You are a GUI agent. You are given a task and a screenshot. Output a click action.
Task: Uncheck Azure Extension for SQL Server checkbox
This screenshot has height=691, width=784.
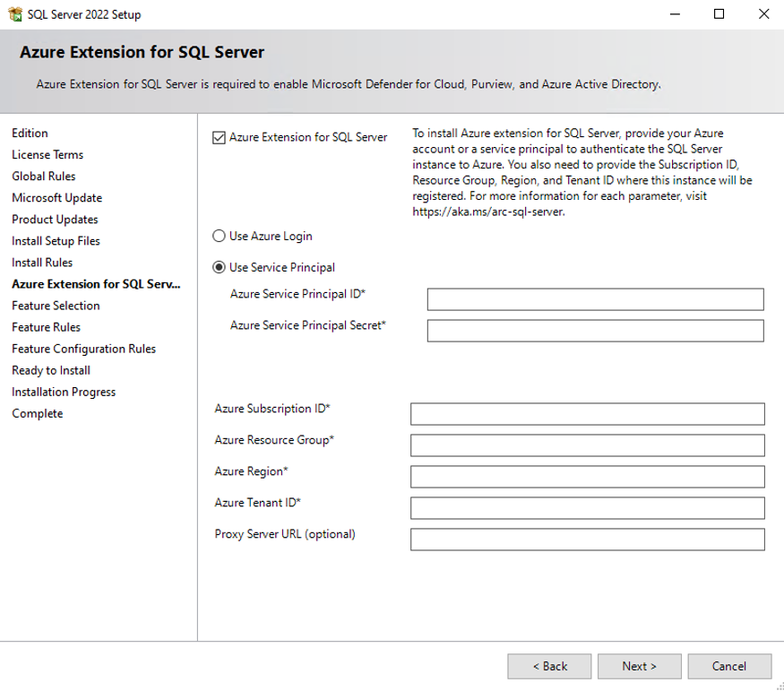[219, 137]
